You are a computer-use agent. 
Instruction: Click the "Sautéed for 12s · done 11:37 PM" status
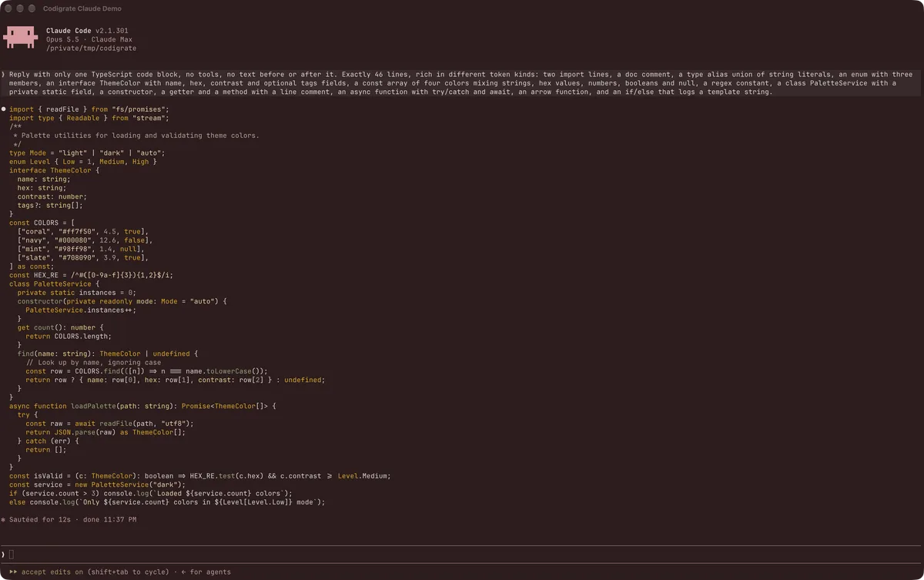tap(73, 520)
